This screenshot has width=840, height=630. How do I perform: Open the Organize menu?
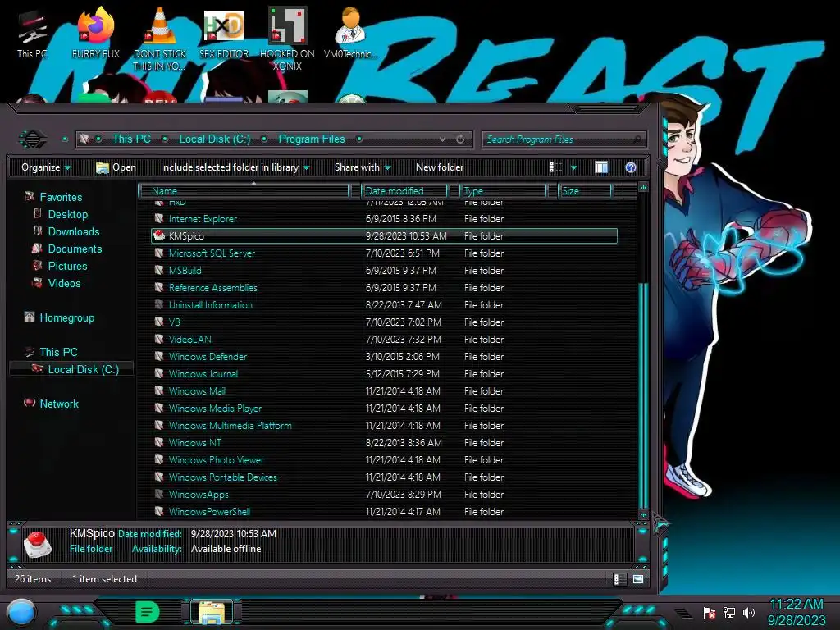click(46, 167)
